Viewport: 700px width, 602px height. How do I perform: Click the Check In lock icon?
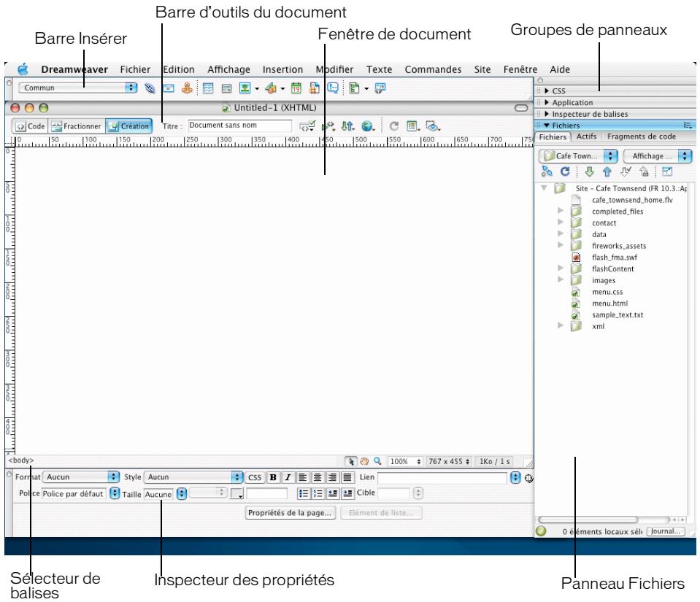pos(644,171)
